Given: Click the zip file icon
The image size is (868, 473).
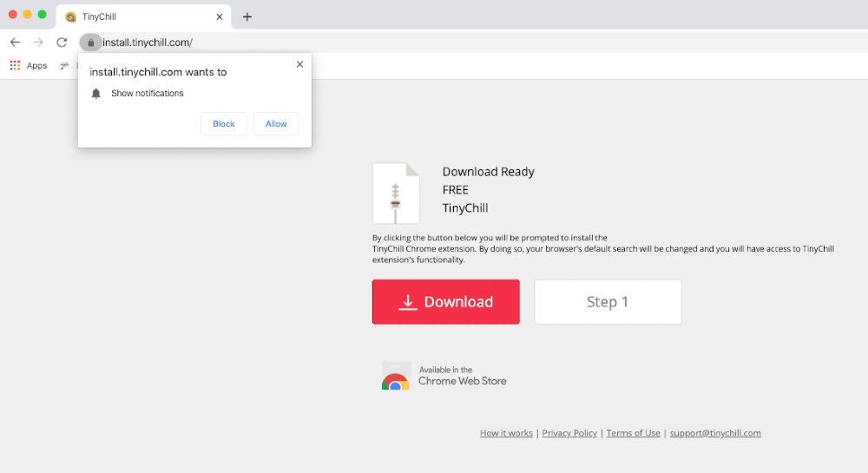Looking at the screenshot, I should (396, 194).
